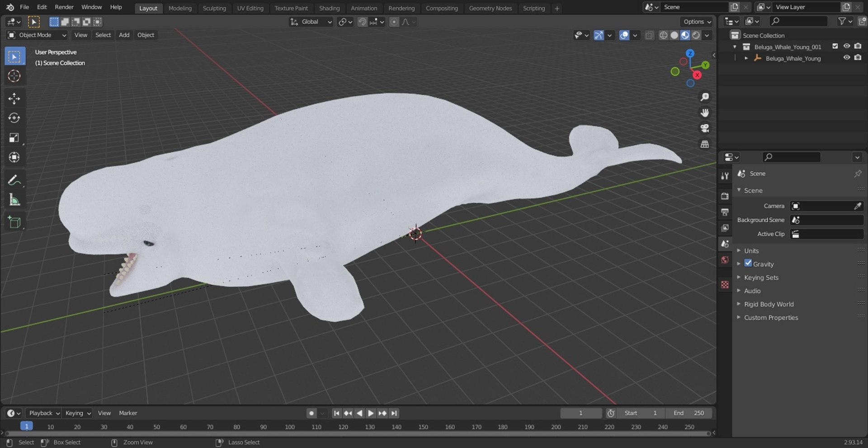The width and height of the screenshot is (868, 448).
Task: Select the Measure tool
Action: (x=14, y=200)
